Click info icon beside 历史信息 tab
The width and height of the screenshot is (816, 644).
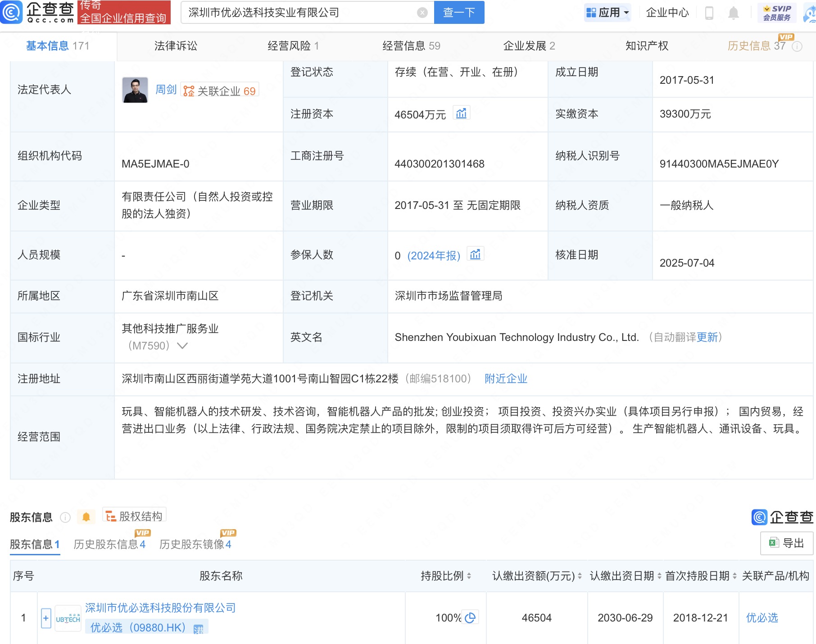pos(797,46)
